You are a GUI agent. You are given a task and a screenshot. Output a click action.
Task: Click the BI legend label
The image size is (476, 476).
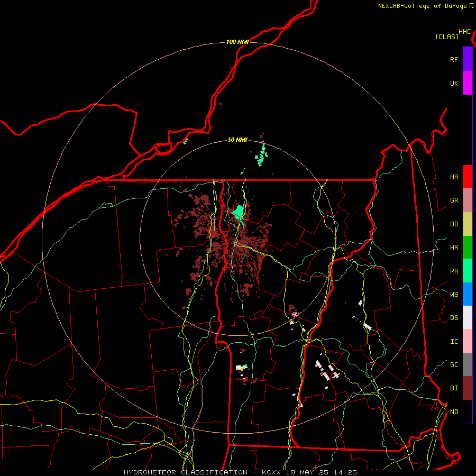tap(454, 388)
